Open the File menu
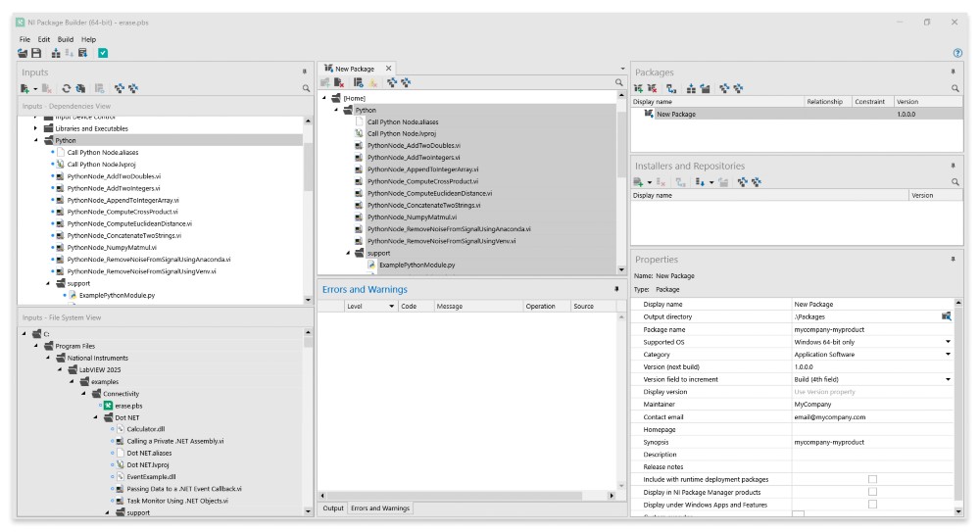Image resolution: width=980 pixels, height=532 pixels. pos(24,39)
